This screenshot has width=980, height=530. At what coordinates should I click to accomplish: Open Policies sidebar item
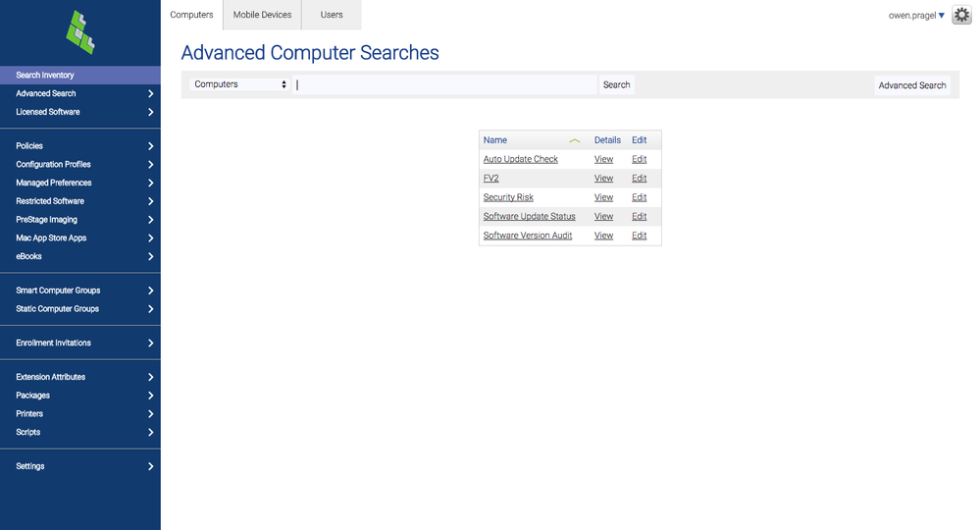(80, 145)
